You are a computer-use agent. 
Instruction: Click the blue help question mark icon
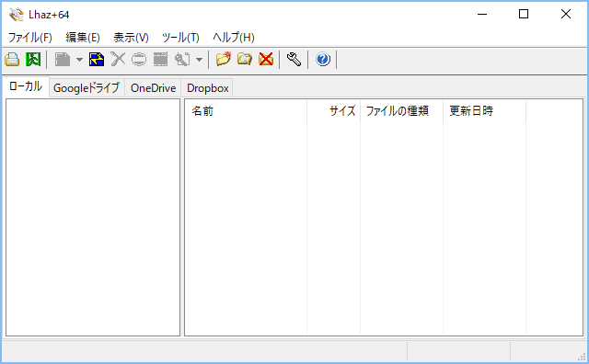(323, 60)
